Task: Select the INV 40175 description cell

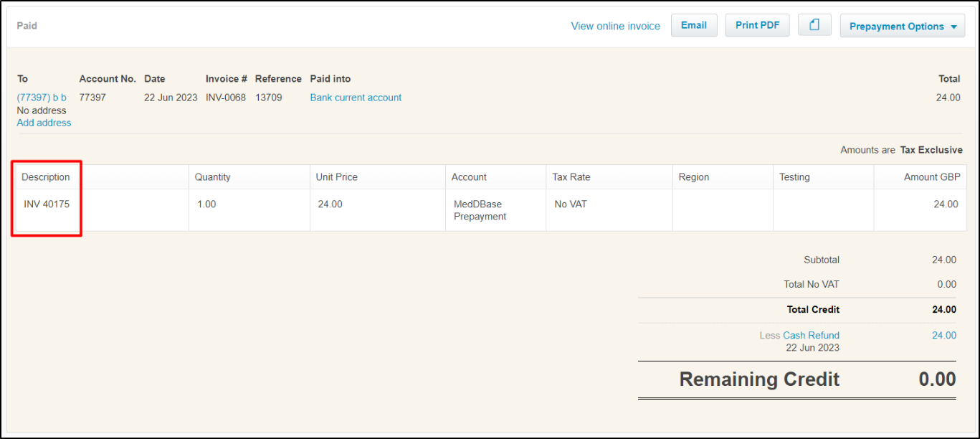Action: [47, 204]
